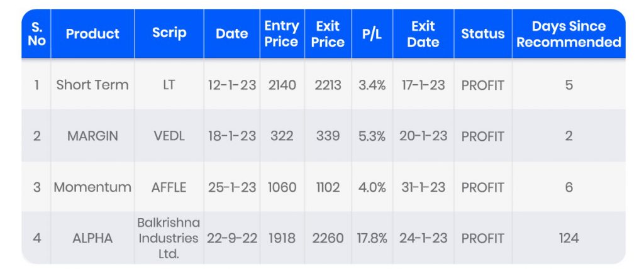Screen dimensions: 644x269
Task: Select the Days Since Recommended header
Action: pyautogui.click(x=569, y=34)
